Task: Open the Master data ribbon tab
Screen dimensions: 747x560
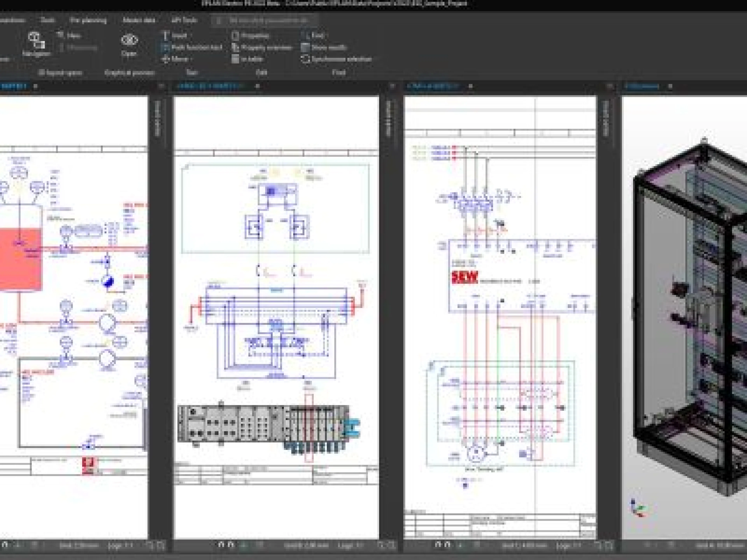Action: click(139, 20)
